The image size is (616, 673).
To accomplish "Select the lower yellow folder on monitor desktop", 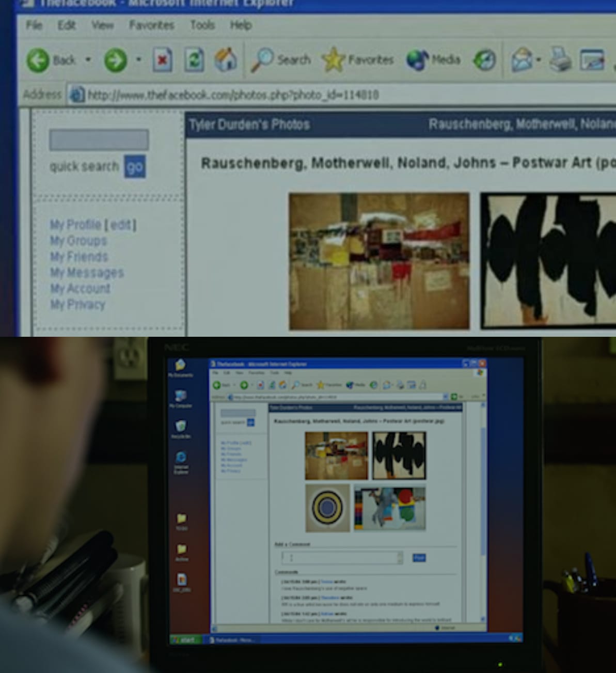I will [181, 549].
